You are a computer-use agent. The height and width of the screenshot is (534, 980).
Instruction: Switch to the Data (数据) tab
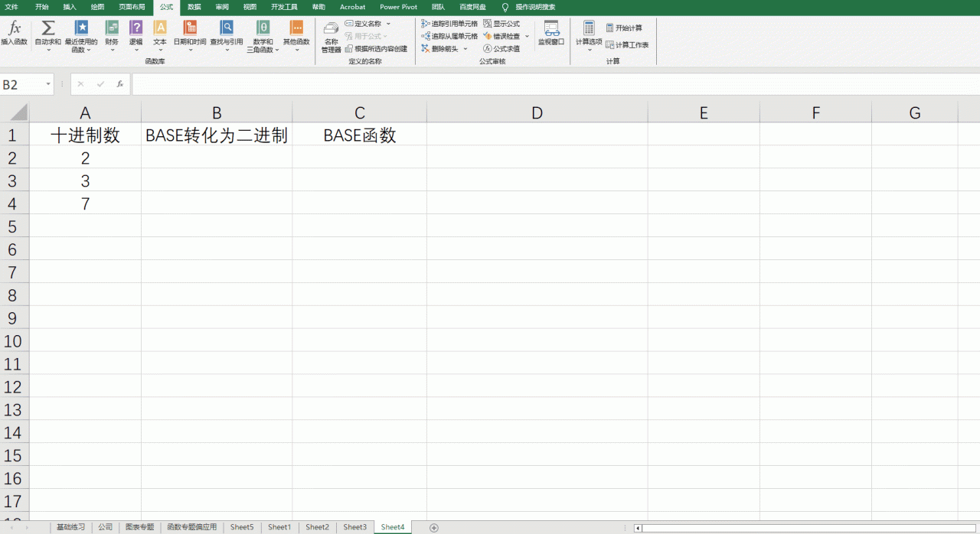(194, 7)
